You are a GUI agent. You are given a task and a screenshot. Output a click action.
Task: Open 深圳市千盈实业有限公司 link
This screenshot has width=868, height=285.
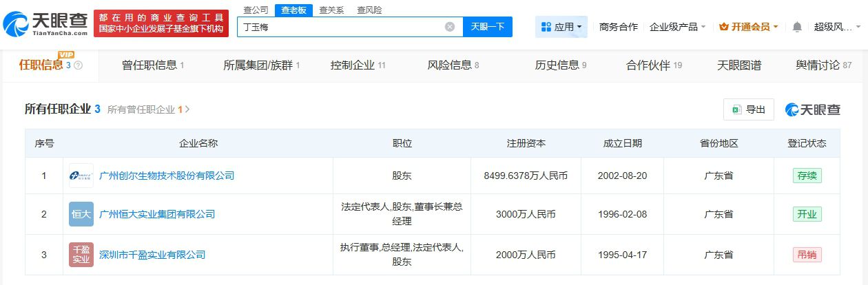[x=152, y=255]
